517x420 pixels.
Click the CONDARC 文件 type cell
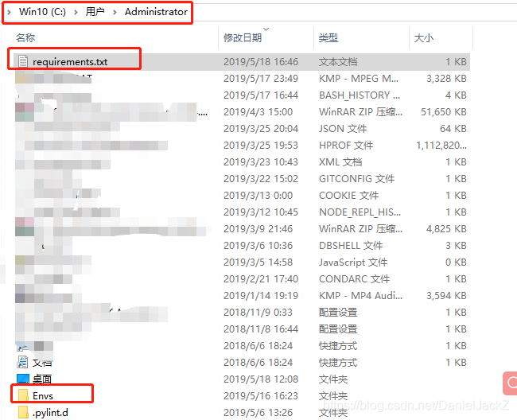[x=354, y=279]
